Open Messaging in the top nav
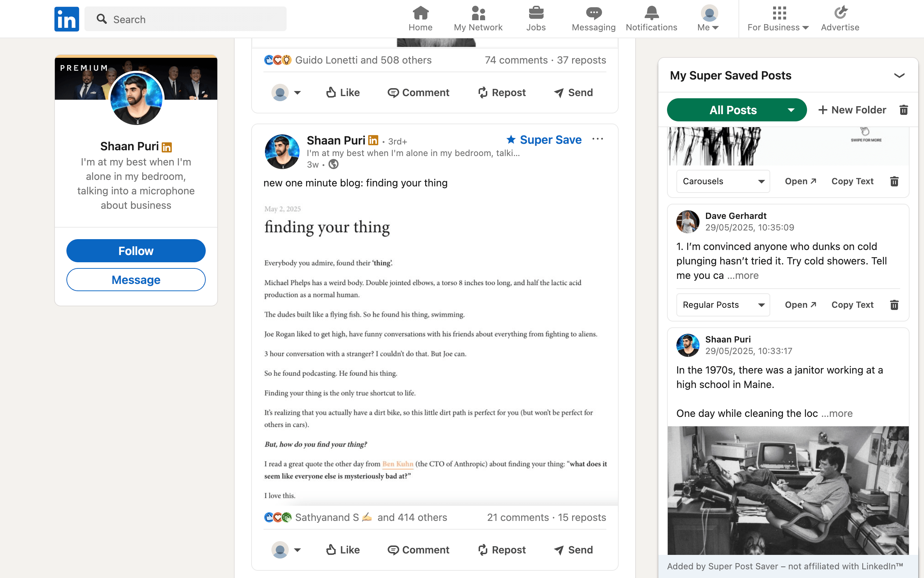This screenshot has width=924, height=578. pos(594,19)
